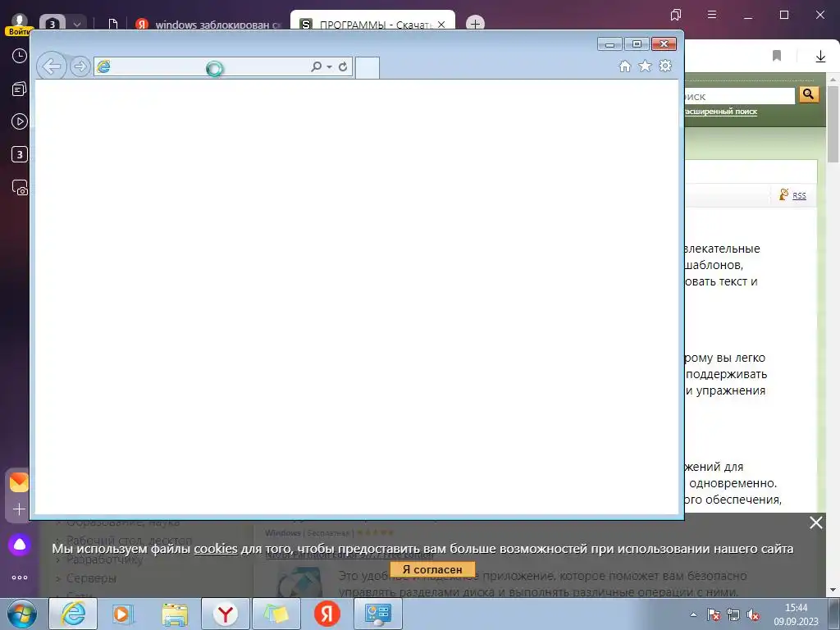This screenshot has width=840, height=630.
Task: Open sidebar more options three dots
Action: tap(20, 577)
